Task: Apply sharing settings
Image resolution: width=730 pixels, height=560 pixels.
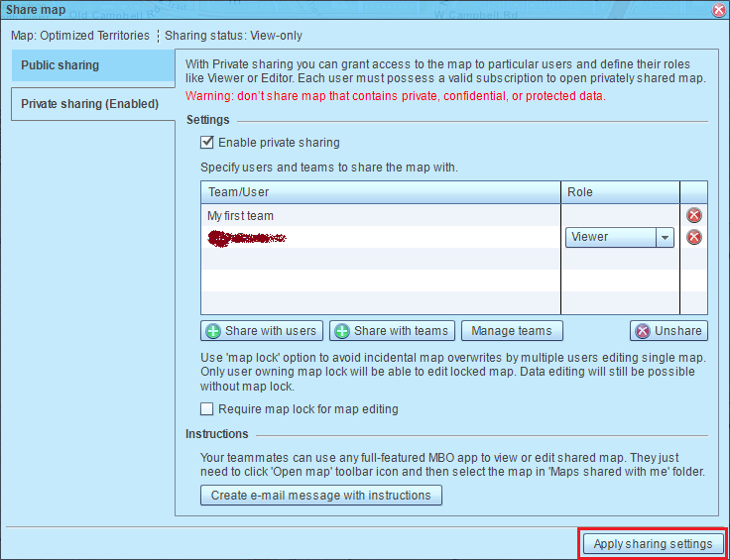Action: (652, 544)
